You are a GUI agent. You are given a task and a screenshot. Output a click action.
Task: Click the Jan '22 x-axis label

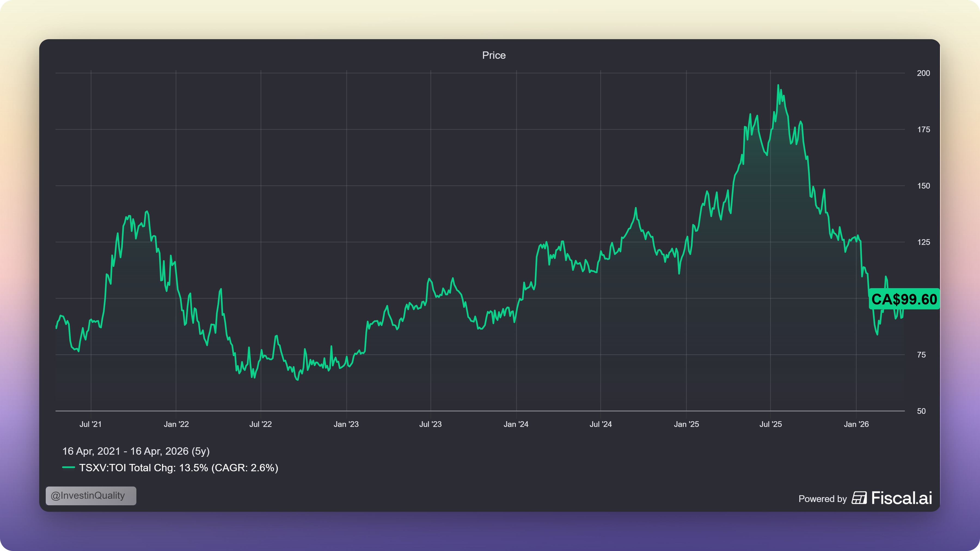[176, 424]
